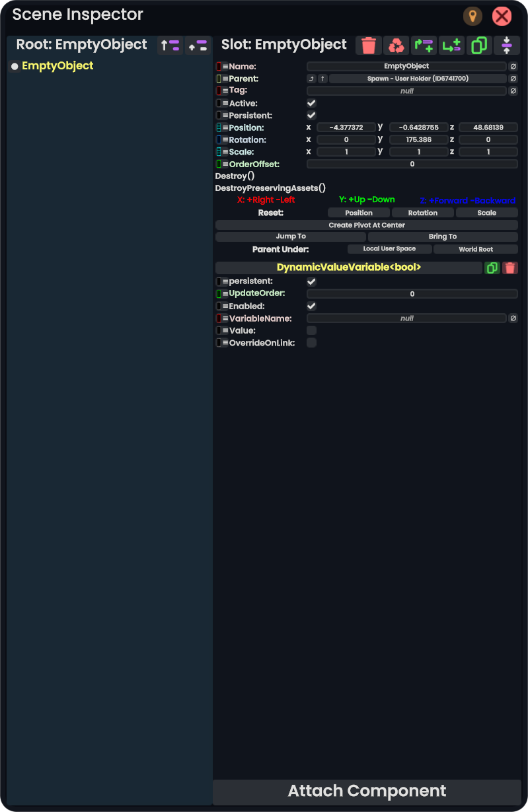The width and height of the screenshot is (528, 812).
Task: Click the recycle destroy-preserving-assets icon
Action: 396,45
